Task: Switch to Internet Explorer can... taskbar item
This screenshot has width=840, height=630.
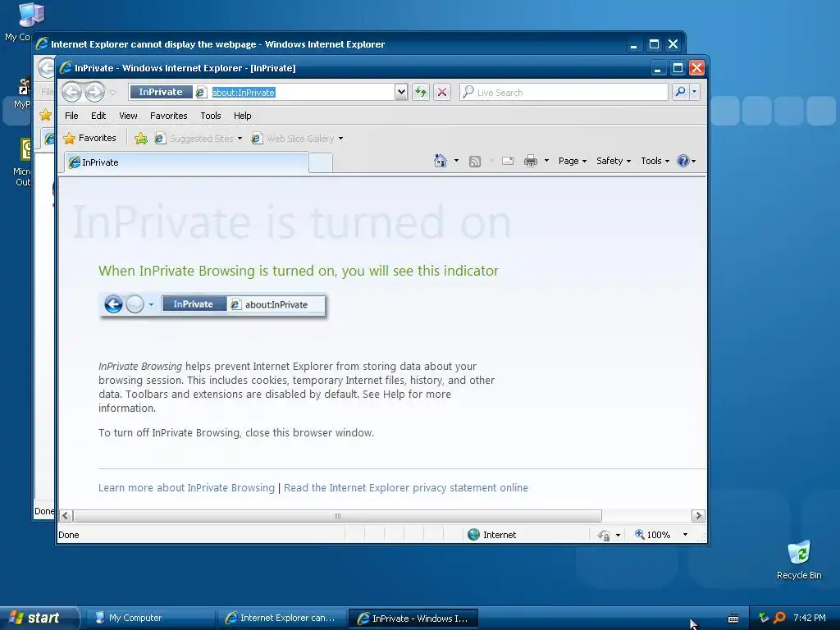Action: [282, 618]
